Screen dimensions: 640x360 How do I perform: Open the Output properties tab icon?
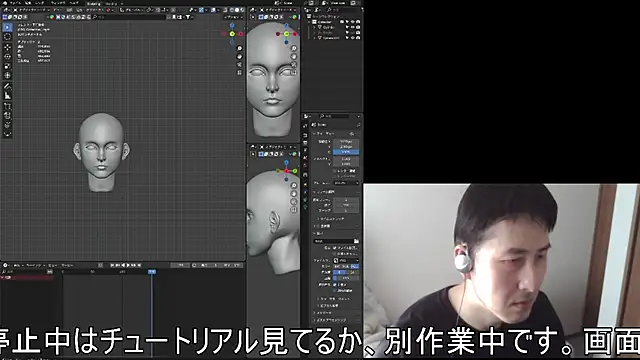tap(305, 143)
